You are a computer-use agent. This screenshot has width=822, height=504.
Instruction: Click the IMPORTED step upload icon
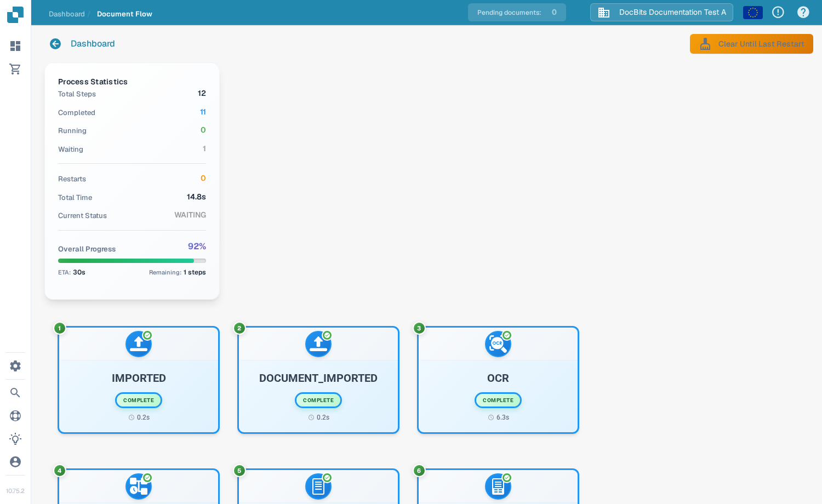139,344
